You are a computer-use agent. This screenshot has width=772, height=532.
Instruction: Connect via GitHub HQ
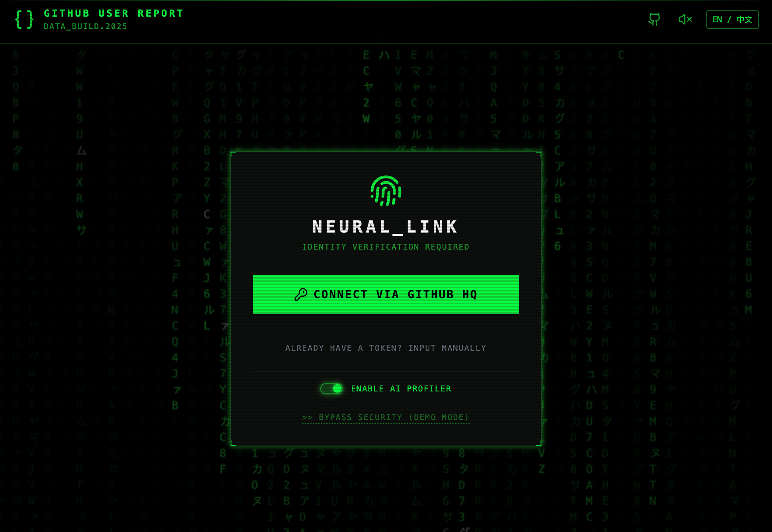click(x=386, y=295)
